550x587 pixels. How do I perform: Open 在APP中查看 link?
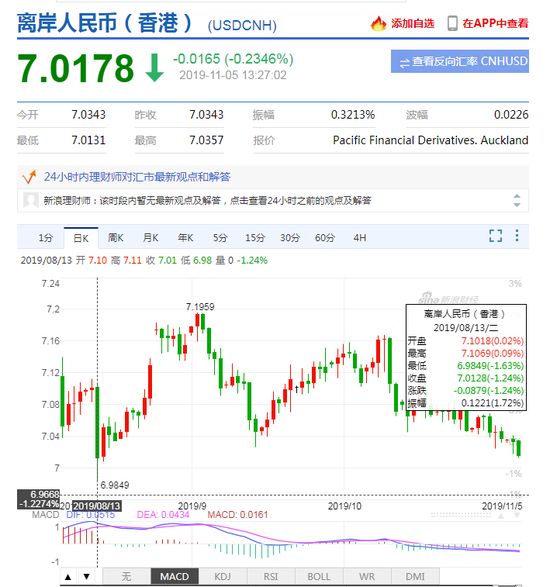point(495,24)
